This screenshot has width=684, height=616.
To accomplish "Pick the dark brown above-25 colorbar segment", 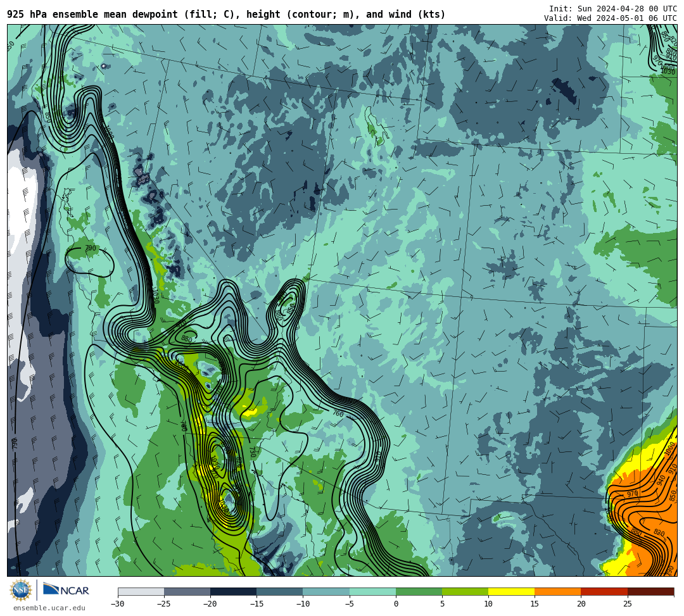I will click(651, 591).
